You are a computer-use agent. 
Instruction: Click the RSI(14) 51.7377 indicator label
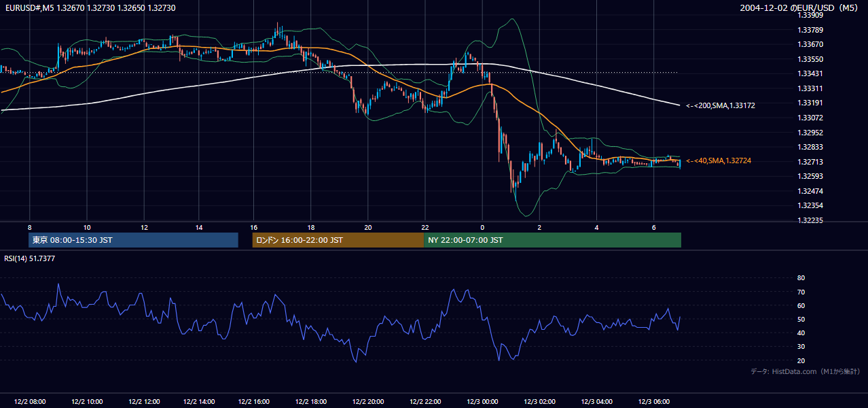point(30,258)
